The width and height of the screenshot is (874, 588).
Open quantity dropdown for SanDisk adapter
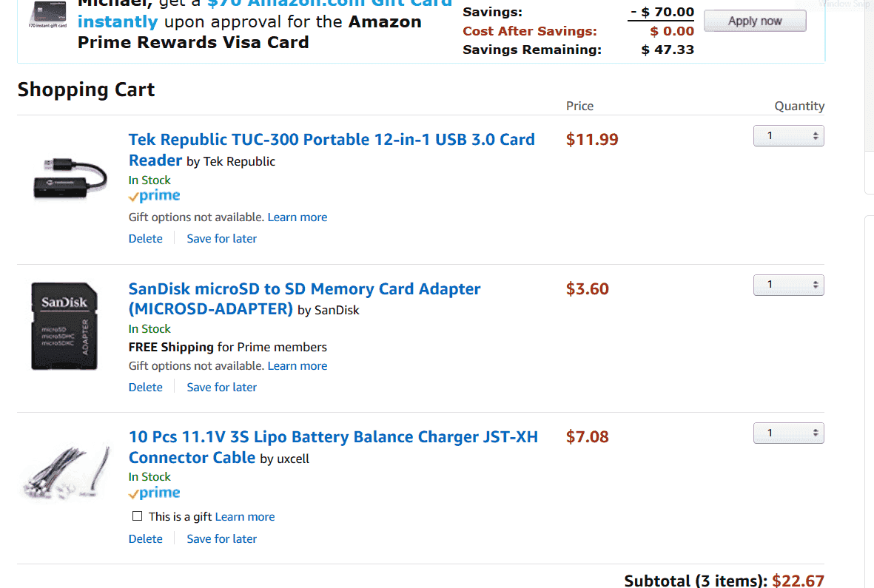click(x=788, y=285)
